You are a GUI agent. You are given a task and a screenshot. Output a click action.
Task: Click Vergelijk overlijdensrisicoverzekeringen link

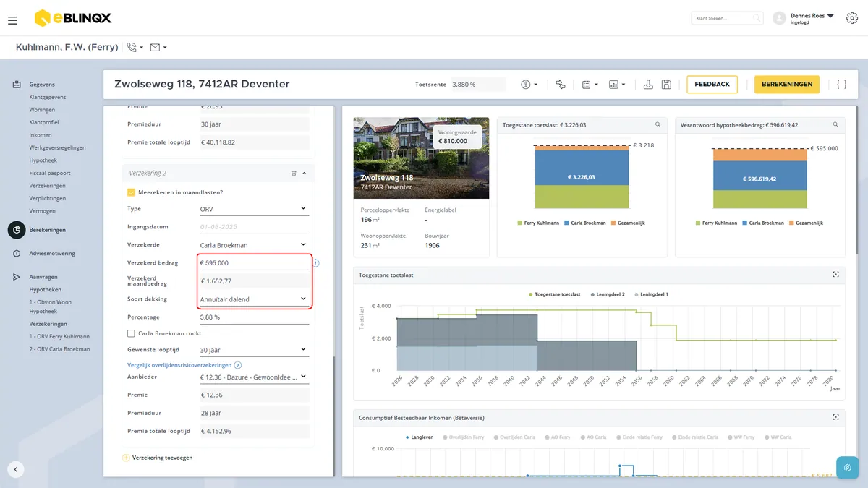pos(179,365)
